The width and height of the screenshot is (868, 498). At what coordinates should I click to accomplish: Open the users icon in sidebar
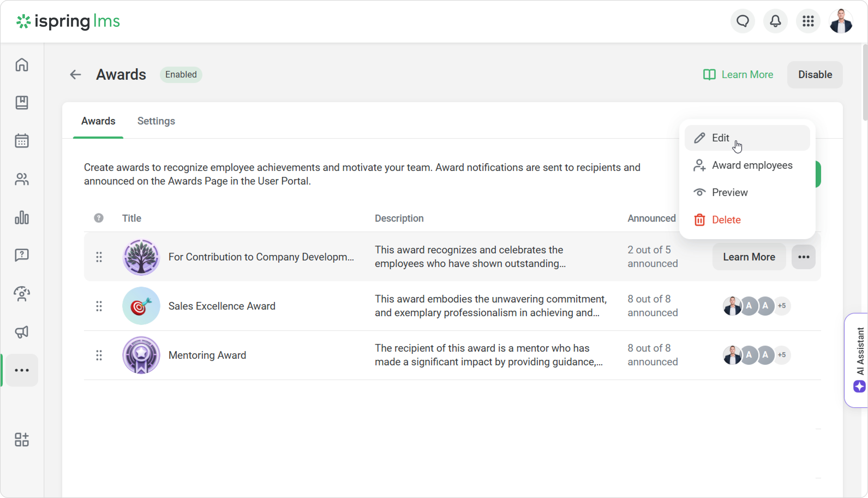coord(22,179)
